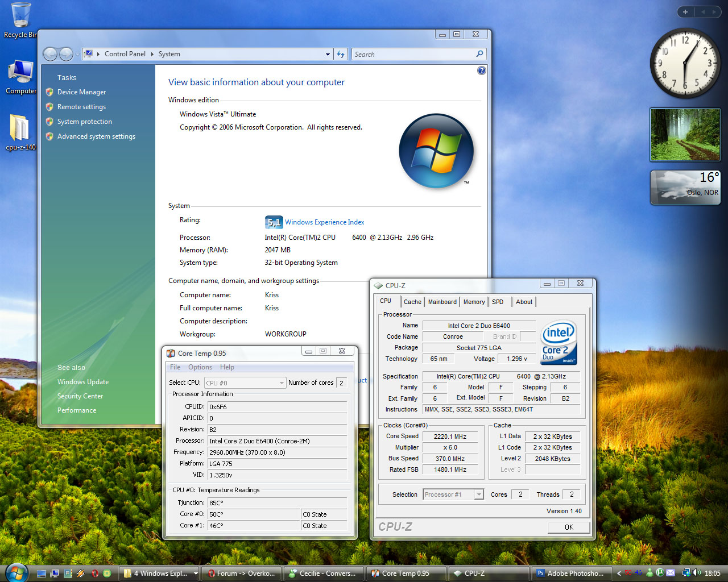Image resolution: width=728 pixels, height=582 pixels.
Task: Open Select CPU dropdown in Core Temp
Action: [x=245, y=383]
